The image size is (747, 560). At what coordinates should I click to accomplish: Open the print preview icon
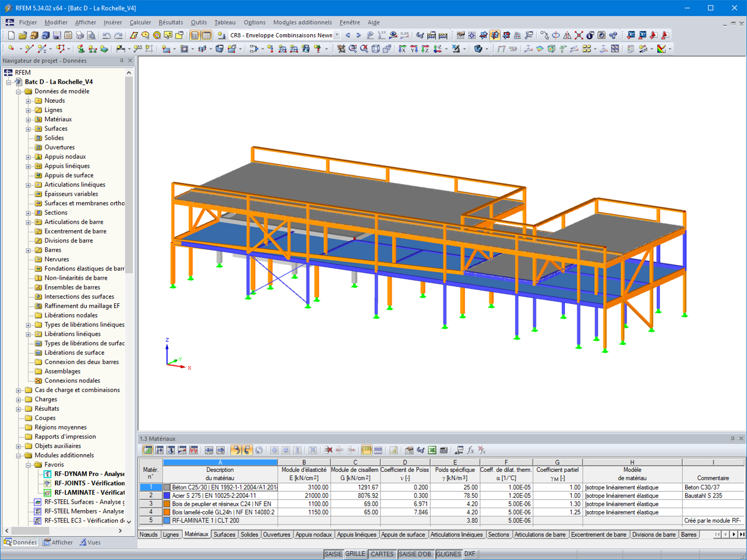(x=92, y=35)
